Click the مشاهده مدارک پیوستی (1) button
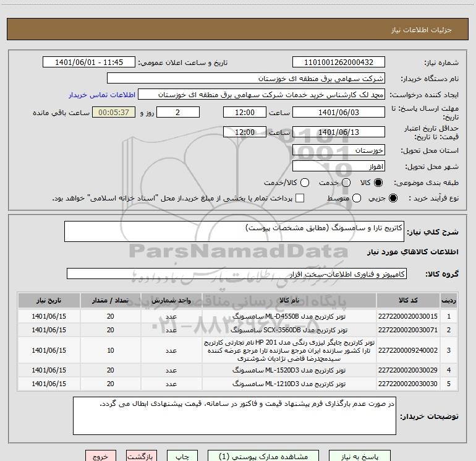This screenshot has height=461, width=476. pyautogui.click(x=263, y=457)
